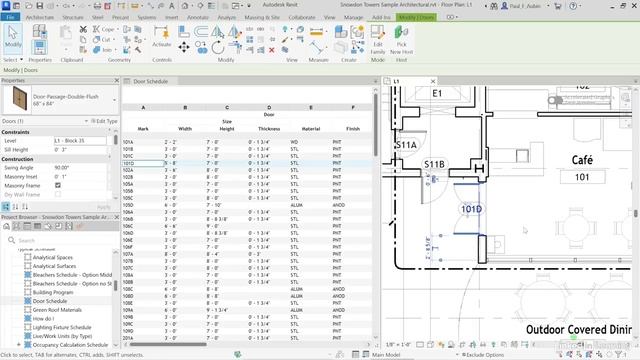Viewport: 640px width, 360px height.
Task: Expand the Occupancy Calculation Schedule node
Action: pyautogui.click(x=19, y=345)
